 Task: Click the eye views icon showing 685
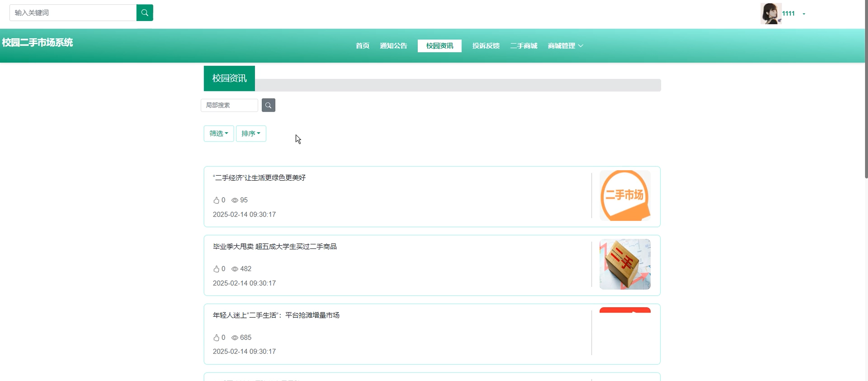tap(235, 338)
